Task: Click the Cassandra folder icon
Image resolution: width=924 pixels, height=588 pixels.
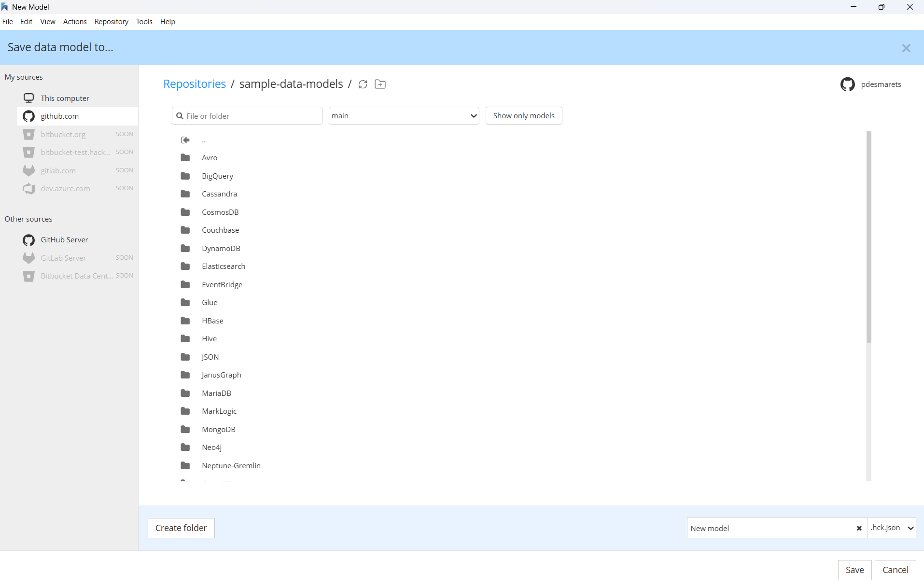Action: tap(185, 194)
